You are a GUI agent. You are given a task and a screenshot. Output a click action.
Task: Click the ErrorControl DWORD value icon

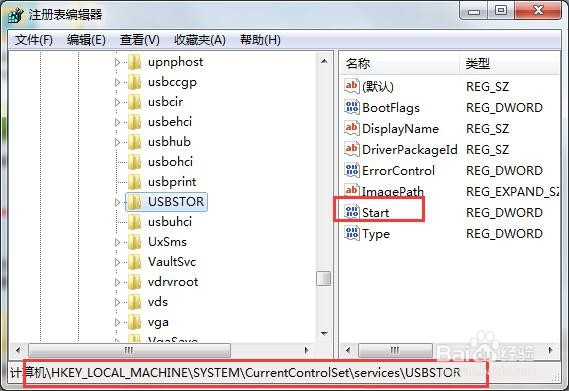coord(352,170)
